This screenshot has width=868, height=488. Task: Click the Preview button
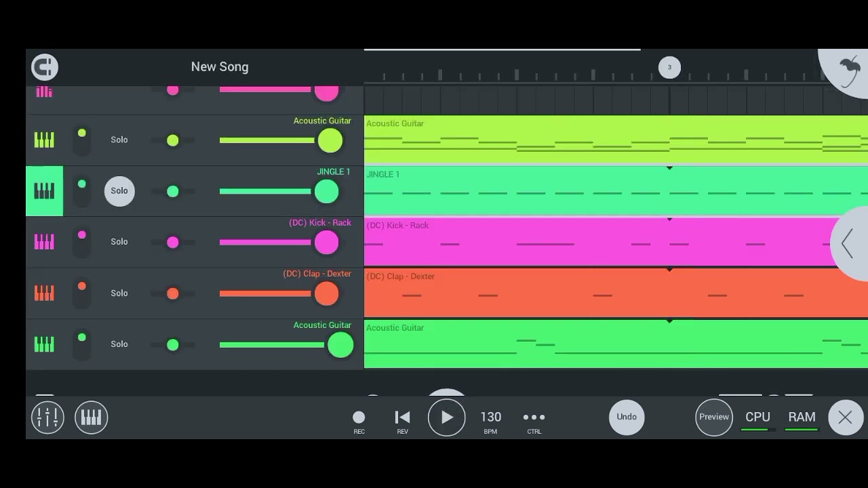pyautogui.click(x=714, y=417)
